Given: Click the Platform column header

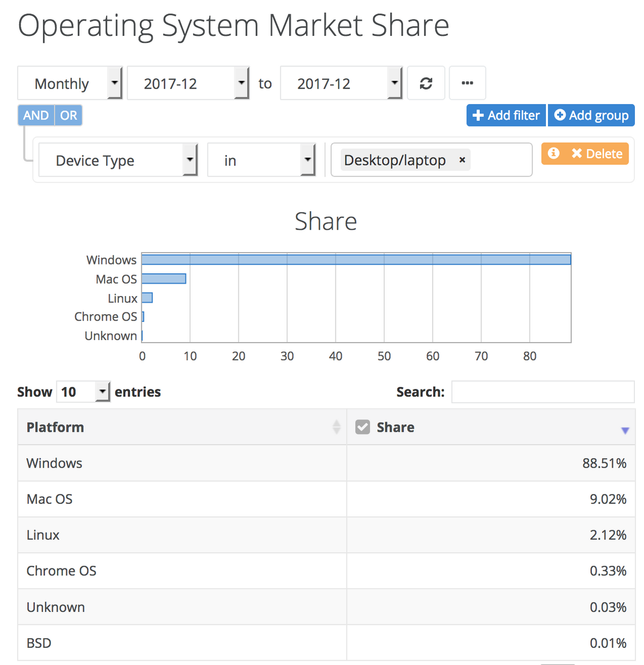Looking at the screenshot, I should click(182, 427).
